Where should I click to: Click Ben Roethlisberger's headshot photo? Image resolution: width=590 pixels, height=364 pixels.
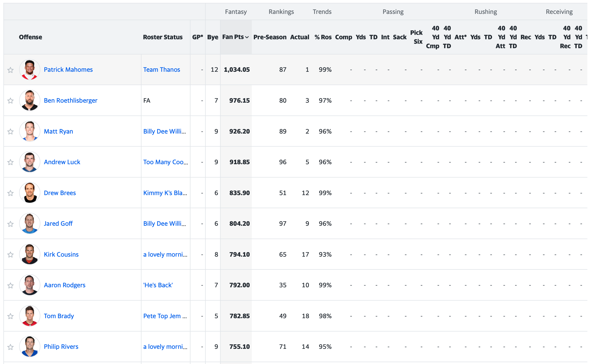coord(30,100)
